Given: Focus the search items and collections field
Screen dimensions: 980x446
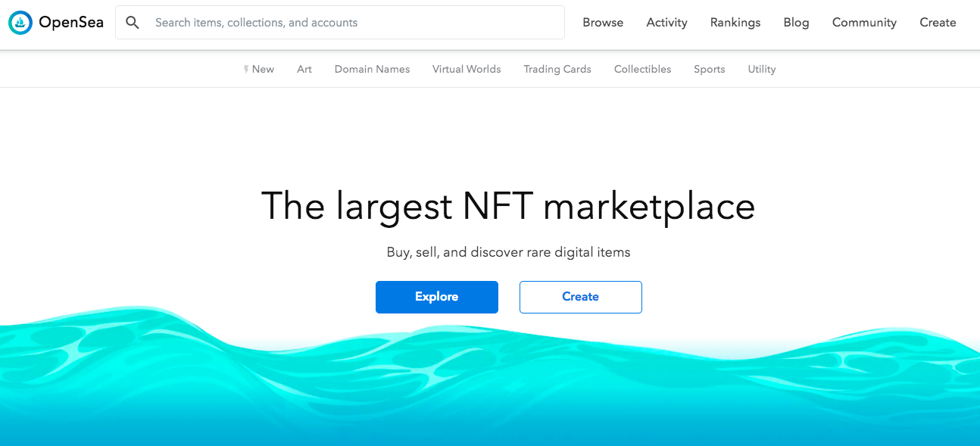Looking at the screenshot, I should (x=356, y=23).
